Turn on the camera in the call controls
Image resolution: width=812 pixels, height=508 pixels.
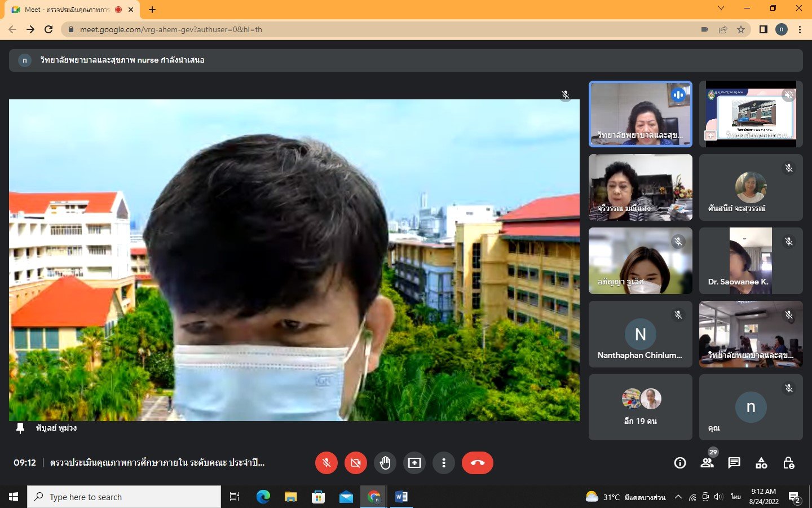[355, 463]
